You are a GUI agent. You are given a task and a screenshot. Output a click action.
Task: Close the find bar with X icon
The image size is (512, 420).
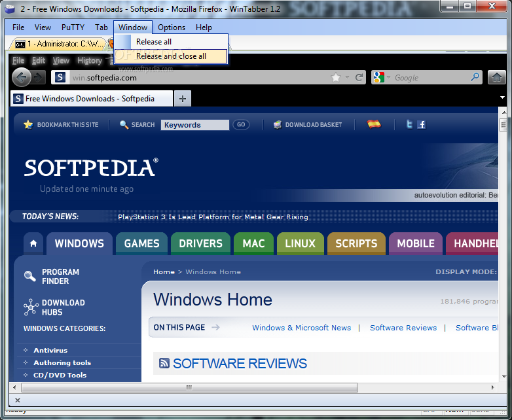(18, 400)
